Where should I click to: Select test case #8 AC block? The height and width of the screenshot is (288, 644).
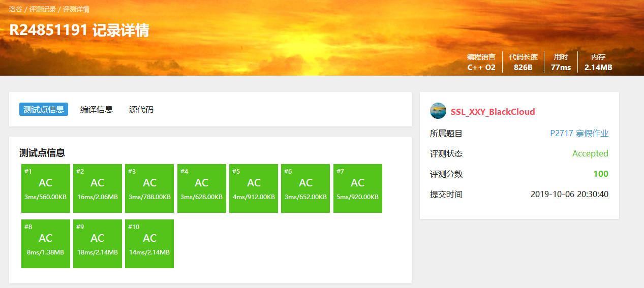point(46,244)
